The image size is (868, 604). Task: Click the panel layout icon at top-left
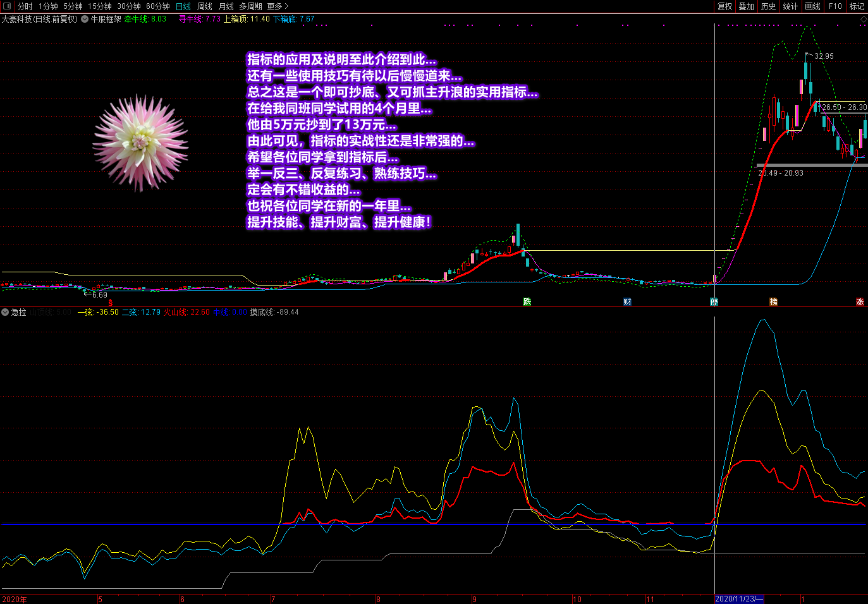7,6
